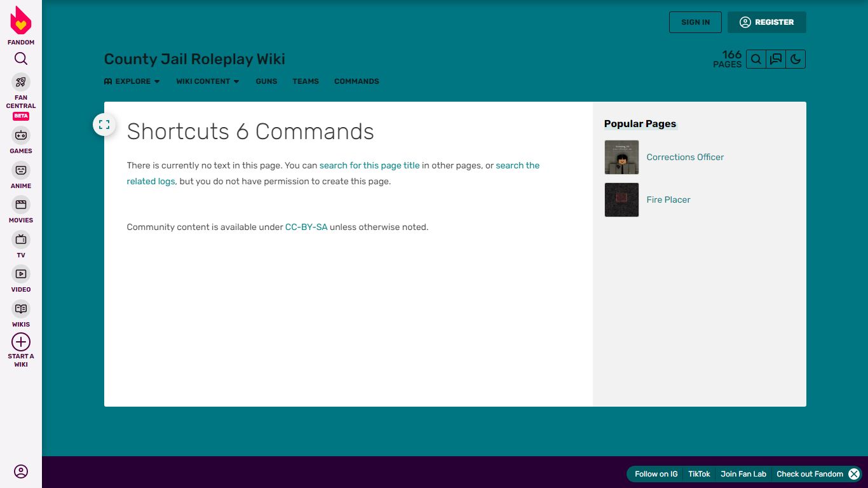
Task: Open the Games controller icon
Action: [21, 135]
